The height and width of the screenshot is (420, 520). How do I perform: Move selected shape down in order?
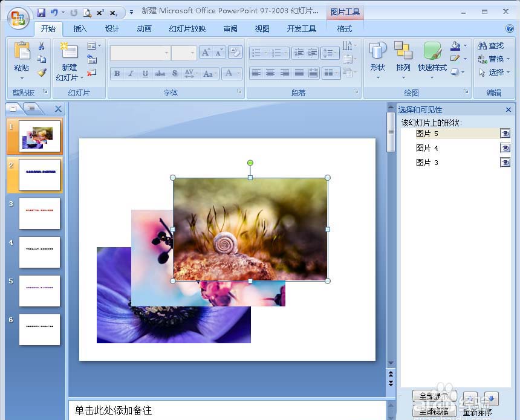coord(491,398)
